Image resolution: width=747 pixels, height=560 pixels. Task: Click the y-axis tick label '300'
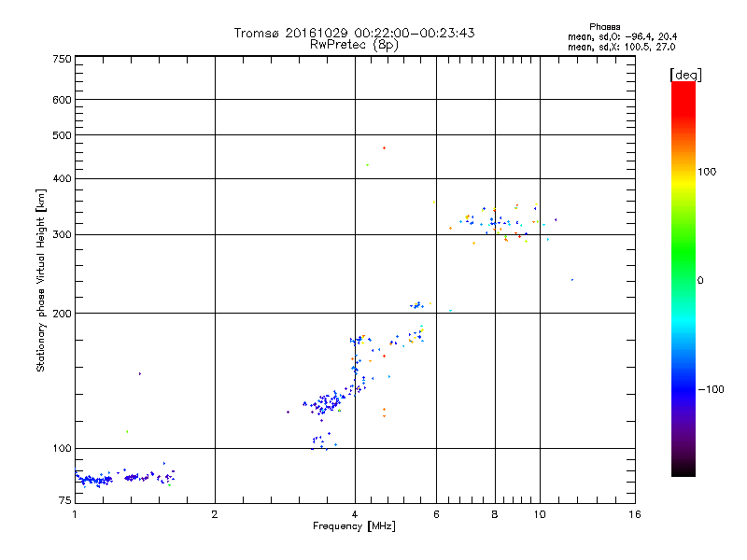[x=62, y=235]
